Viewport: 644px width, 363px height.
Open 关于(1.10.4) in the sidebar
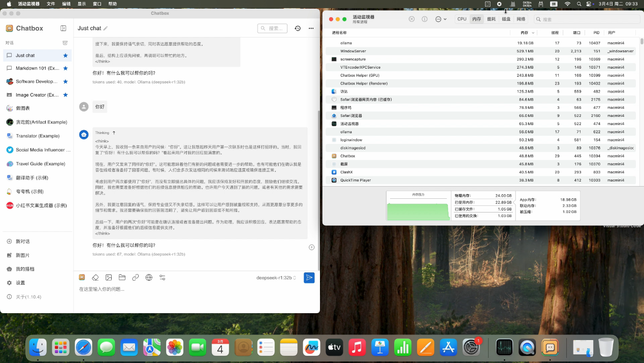point(37,296)
